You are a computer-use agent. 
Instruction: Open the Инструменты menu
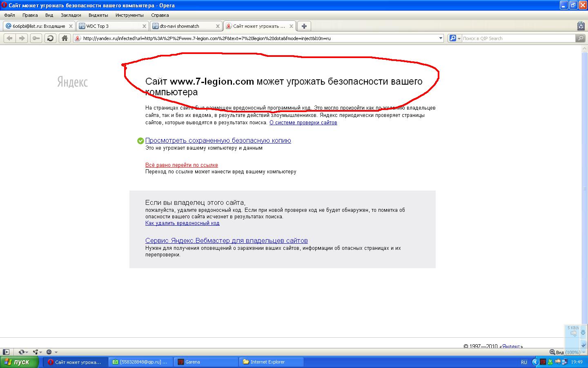(x=129, y=15)
